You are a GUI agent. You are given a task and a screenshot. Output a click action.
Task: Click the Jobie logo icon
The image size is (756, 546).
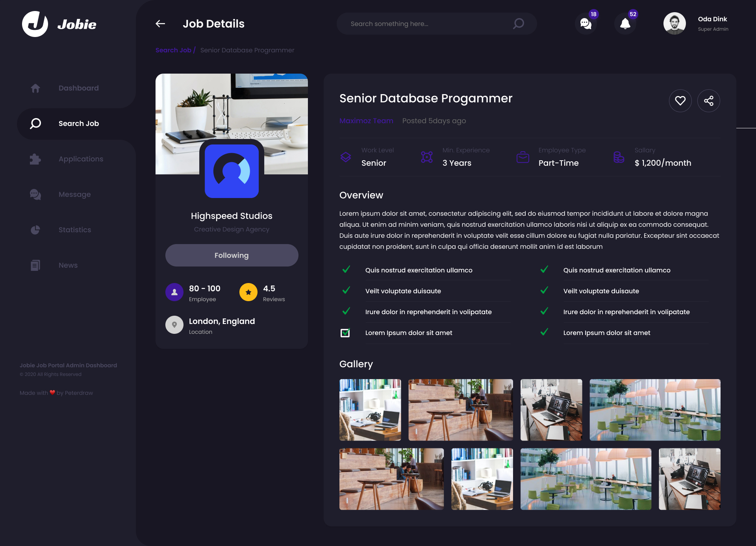pos(35,24)
